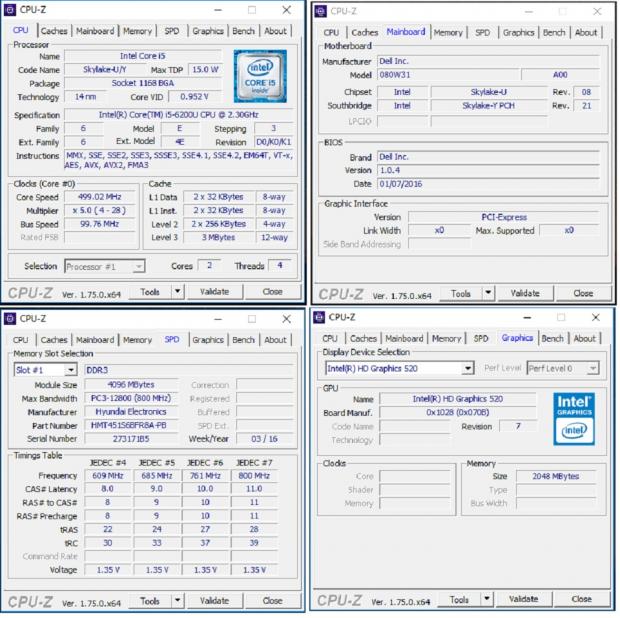Click CPU-Z title bar icon in Mainboard window
The width and height of the screenshot is (620, 618).
[321, 11]
